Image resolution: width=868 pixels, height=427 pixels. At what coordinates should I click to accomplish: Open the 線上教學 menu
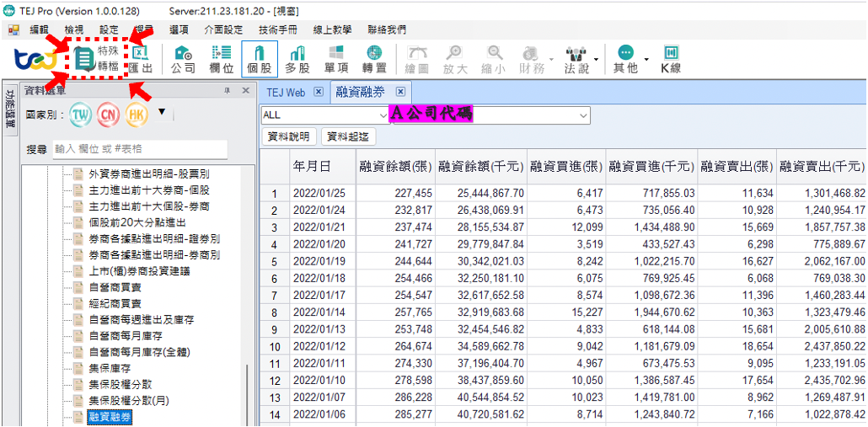(331, 29)
